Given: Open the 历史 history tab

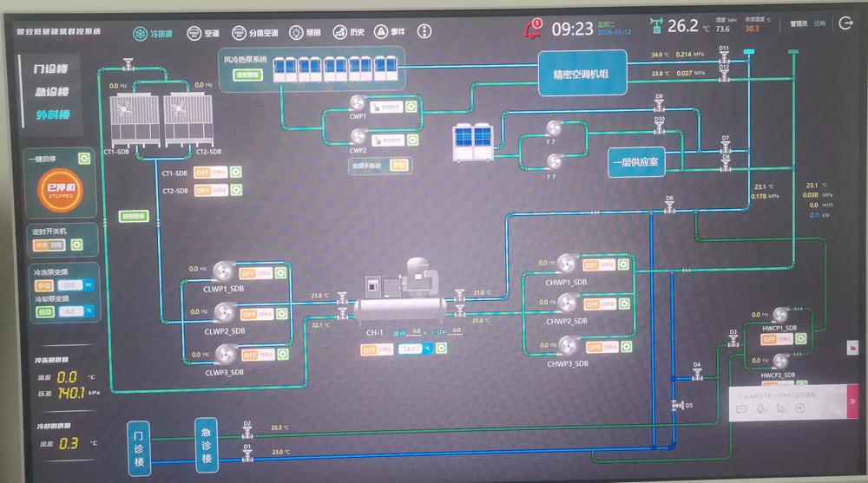Looking at the screenshot, I should tap(349, 32).
